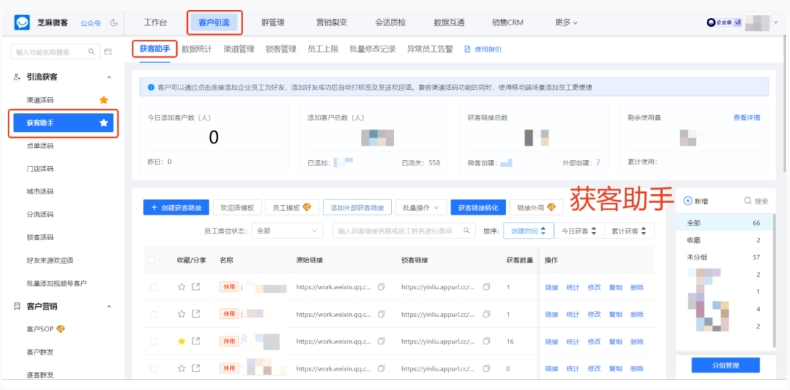Switch to the 工作台 top tab
This screenshot has width=790, height=390.
tap(155, 23)
